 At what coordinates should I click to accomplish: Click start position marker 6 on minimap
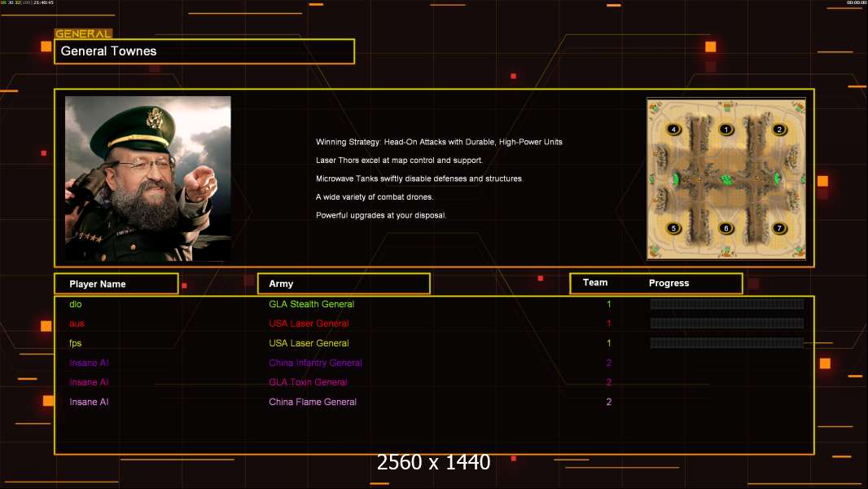click(726, 228)
